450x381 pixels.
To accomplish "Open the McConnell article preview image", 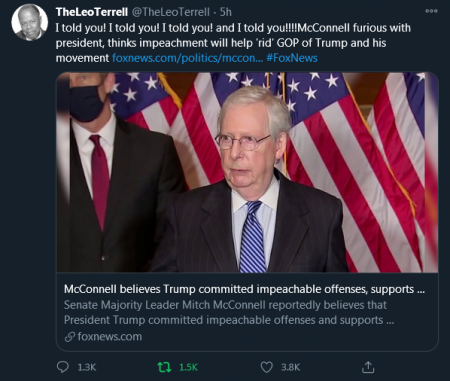I will [247, 172].
